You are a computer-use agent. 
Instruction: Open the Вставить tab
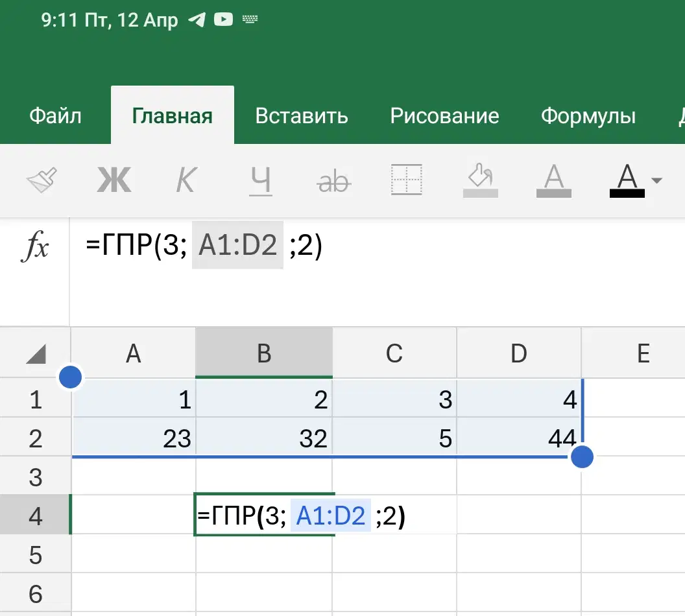[x=302, y=116]
